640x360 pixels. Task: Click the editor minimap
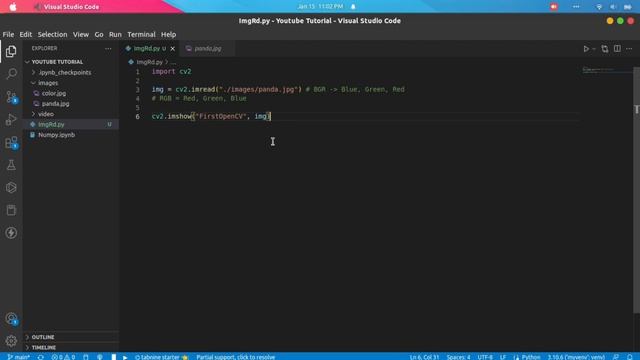pyautogui.click(x=606, y=70)
